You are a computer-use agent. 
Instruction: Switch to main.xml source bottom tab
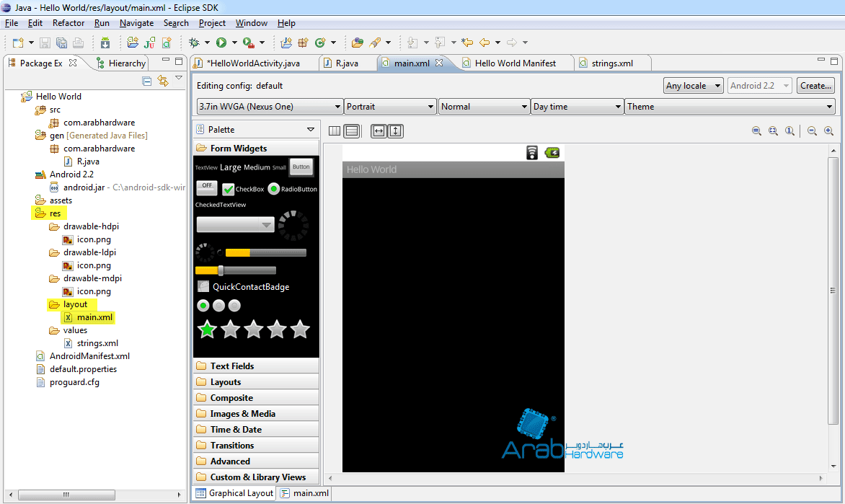click(304, 493)
